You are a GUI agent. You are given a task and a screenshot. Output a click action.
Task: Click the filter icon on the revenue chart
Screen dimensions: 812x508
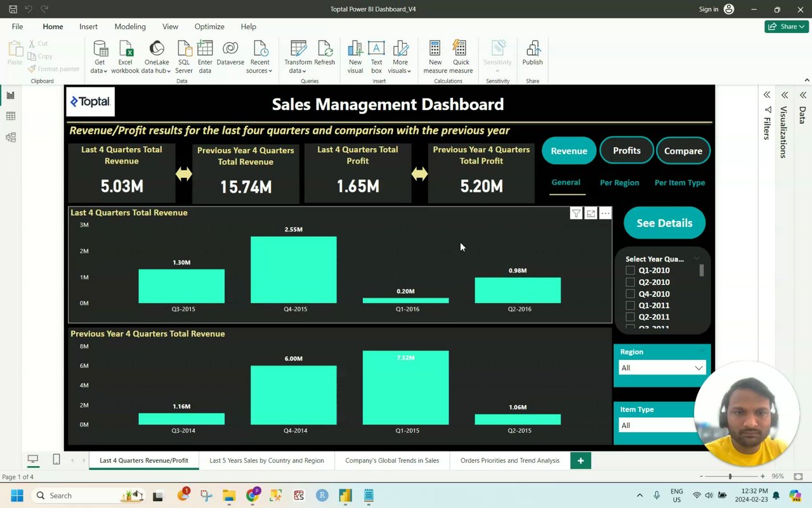coord(576,213)
